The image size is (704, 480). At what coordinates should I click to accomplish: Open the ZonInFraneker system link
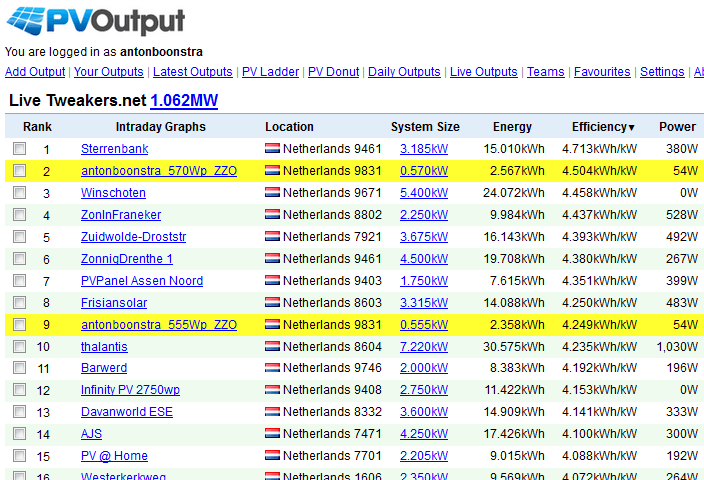pyautogui.click(x=121, y=215)
